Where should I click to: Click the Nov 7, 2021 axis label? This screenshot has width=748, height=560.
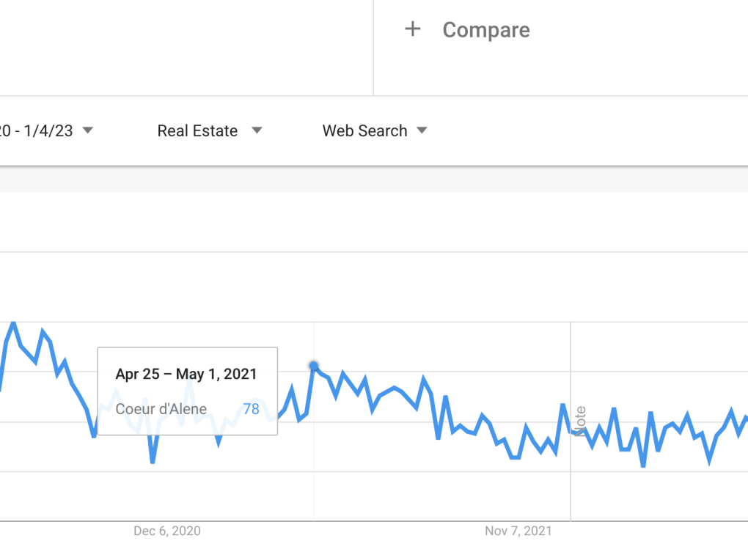coord(518,531)
